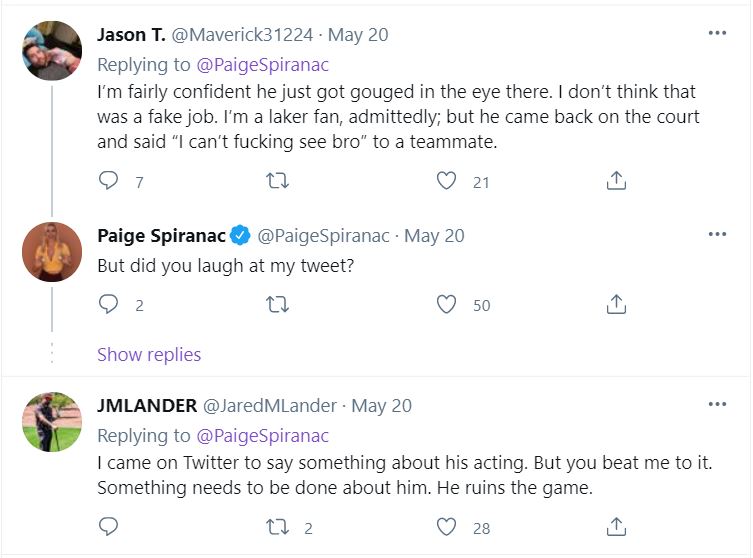The height and width of the screenshot is (558, 753).
Task: Like JMLANDER's tweet with 28 likes
Action: (x=448, y=526)
